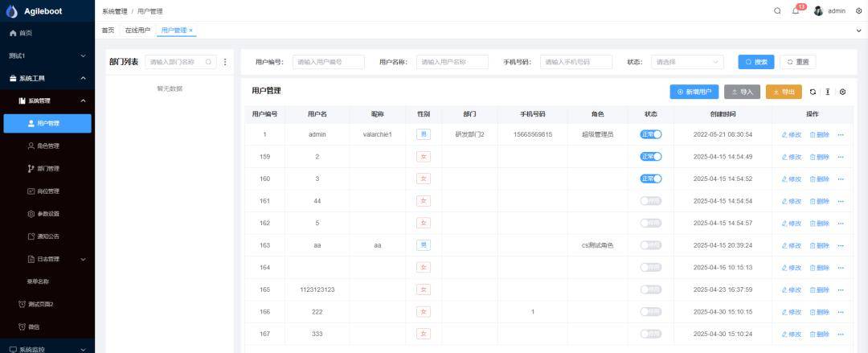Enable status switch for user 161
Viewport: 868px width, 353px height.
pyautogui.click(x=651, y=200)
